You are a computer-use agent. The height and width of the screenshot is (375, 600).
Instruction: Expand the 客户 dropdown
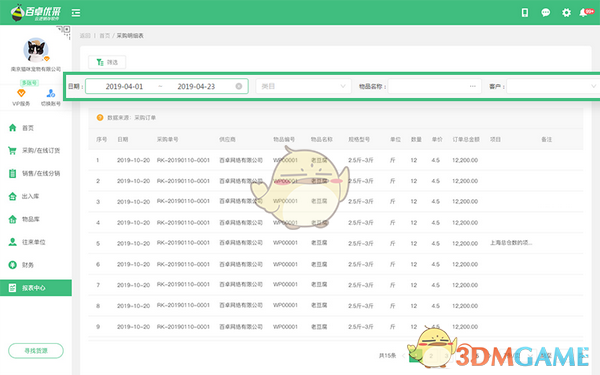(x=553, y=86)
